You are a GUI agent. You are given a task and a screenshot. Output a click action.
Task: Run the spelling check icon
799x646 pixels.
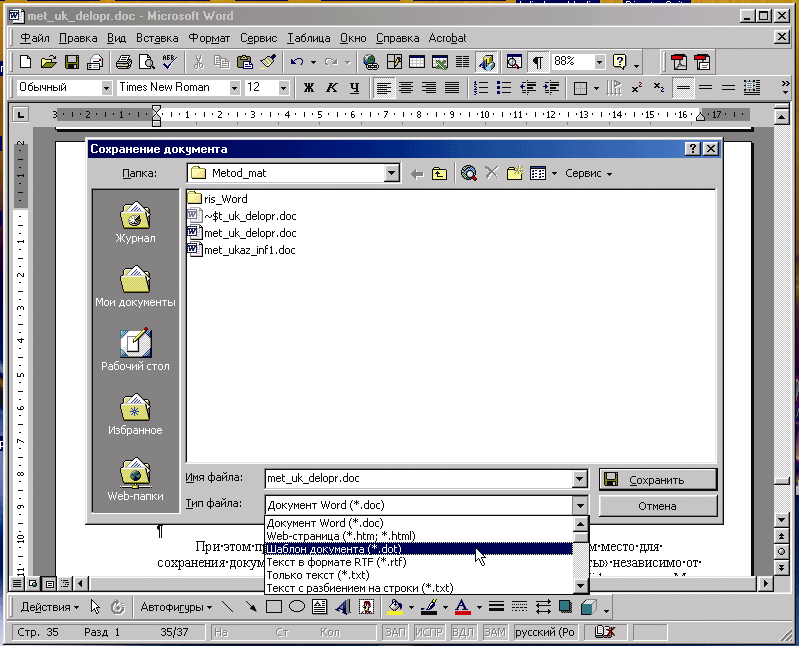tap(170, 62)
